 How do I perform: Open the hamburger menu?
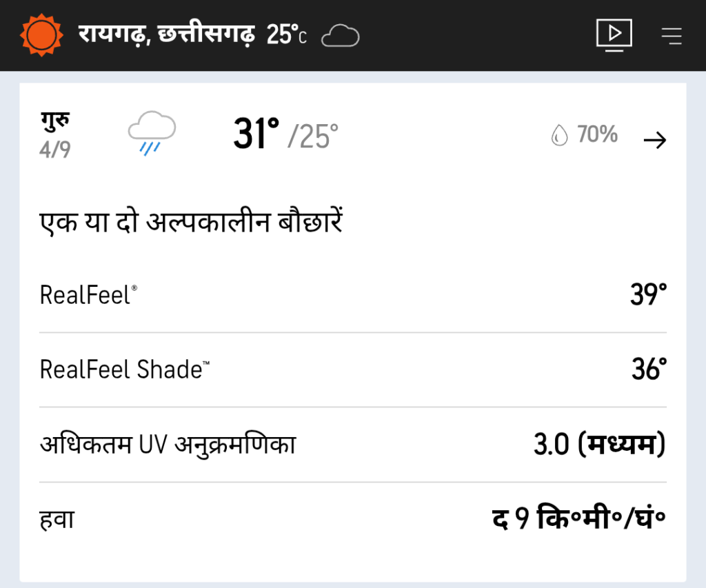click(x=671, y=35)
